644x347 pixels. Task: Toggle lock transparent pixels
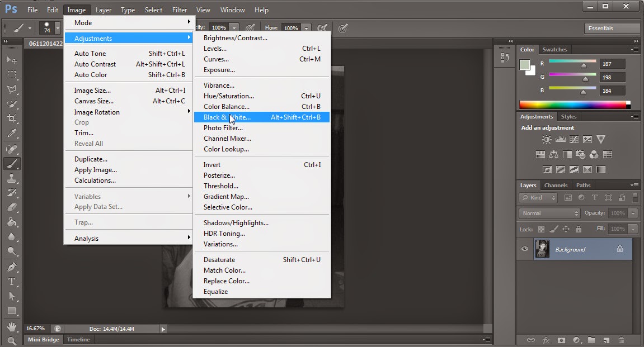point(541,229)
